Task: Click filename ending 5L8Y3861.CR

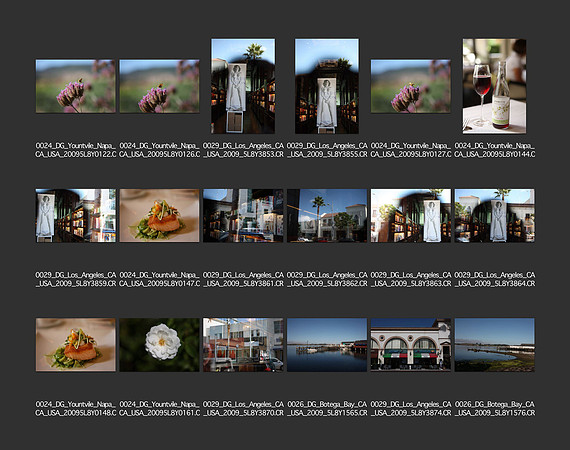Action: pos(243,280)
